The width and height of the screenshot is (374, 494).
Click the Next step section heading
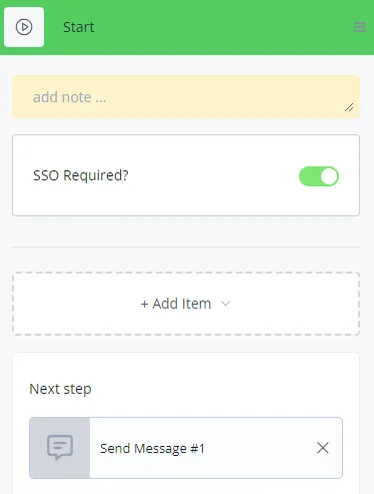60,389
